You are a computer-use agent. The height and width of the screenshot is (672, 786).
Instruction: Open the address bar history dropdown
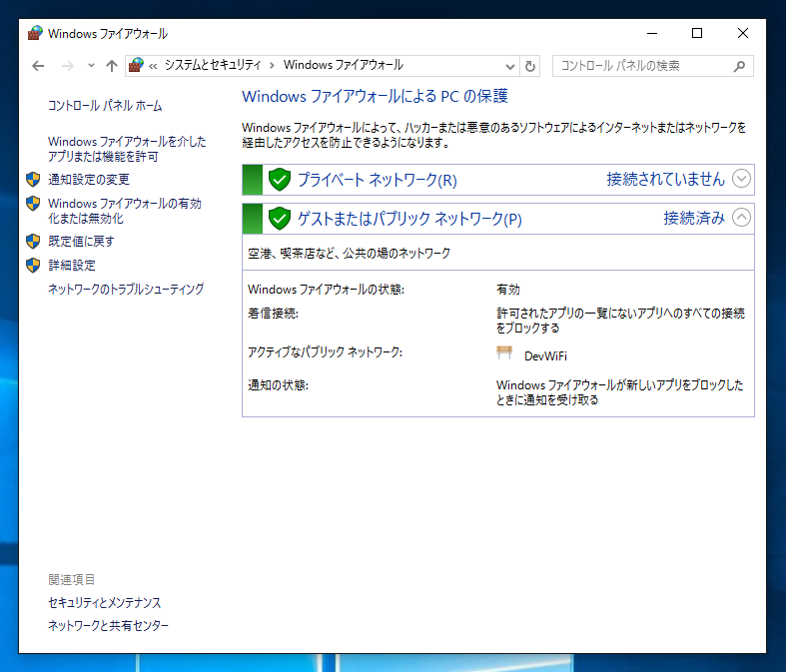[x=509, y=66]
